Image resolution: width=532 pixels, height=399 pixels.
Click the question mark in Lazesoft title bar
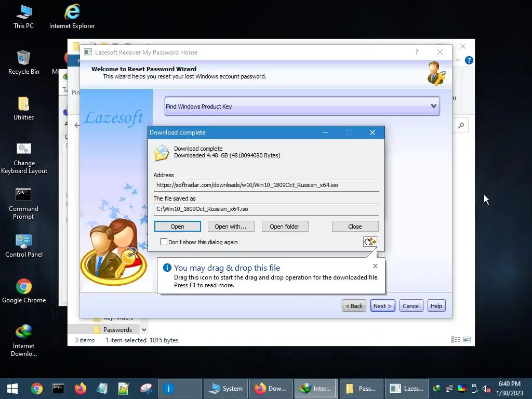pyautogui.click(x=417, y=52)
